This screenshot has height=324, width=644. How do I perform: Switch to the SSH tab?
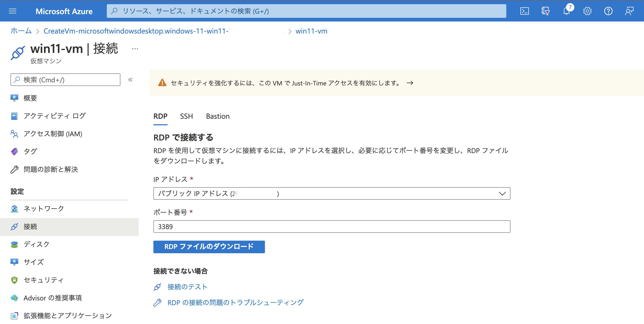click(186, 116)
